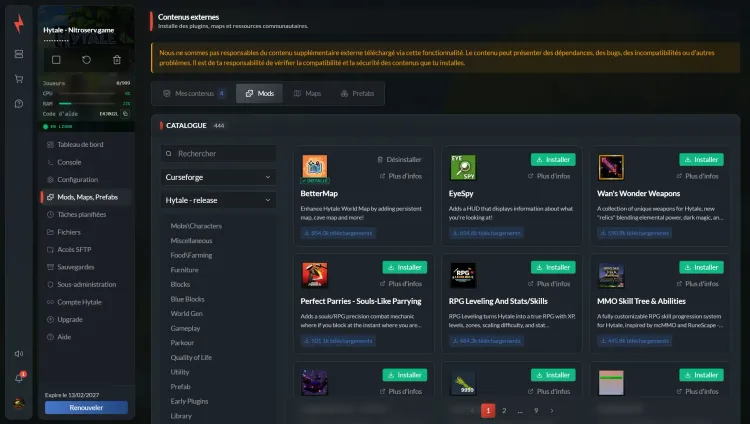Restart the server with the circular arrow icon
The height and width of the screenshot is (424, 750).
(86, 60)
